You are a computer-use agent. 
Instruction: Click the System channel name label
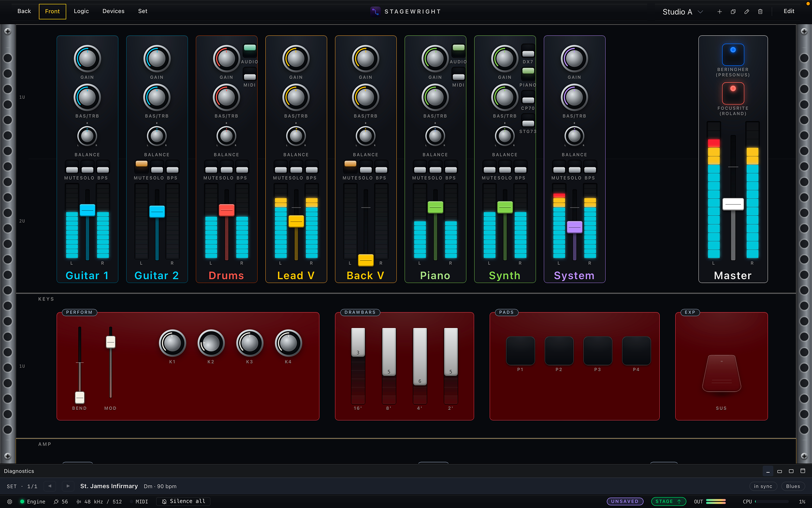point(574,276)
